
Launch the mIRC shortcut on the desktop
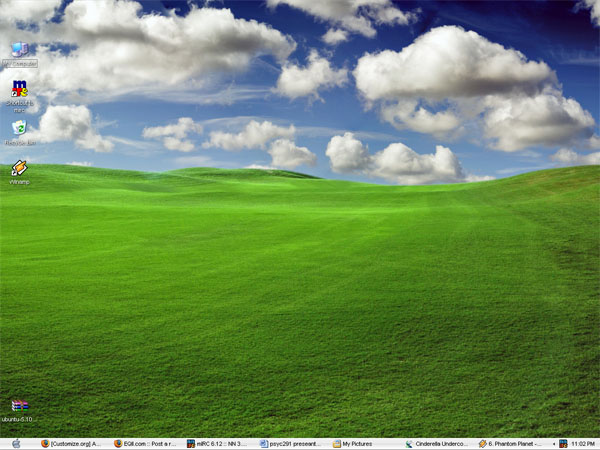pos(20,96)
